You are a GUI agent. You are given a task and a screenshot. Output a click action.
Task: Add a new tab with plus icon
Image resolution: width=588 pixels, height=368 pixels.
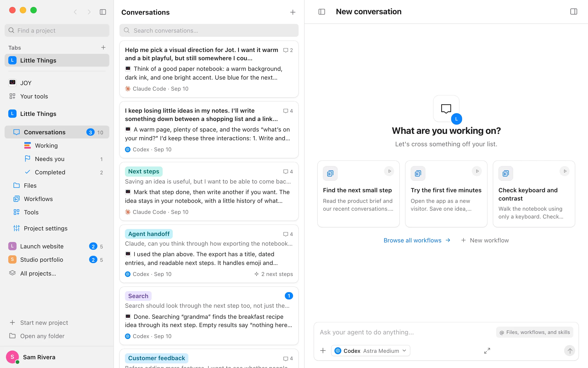click(x=103, y=47)
